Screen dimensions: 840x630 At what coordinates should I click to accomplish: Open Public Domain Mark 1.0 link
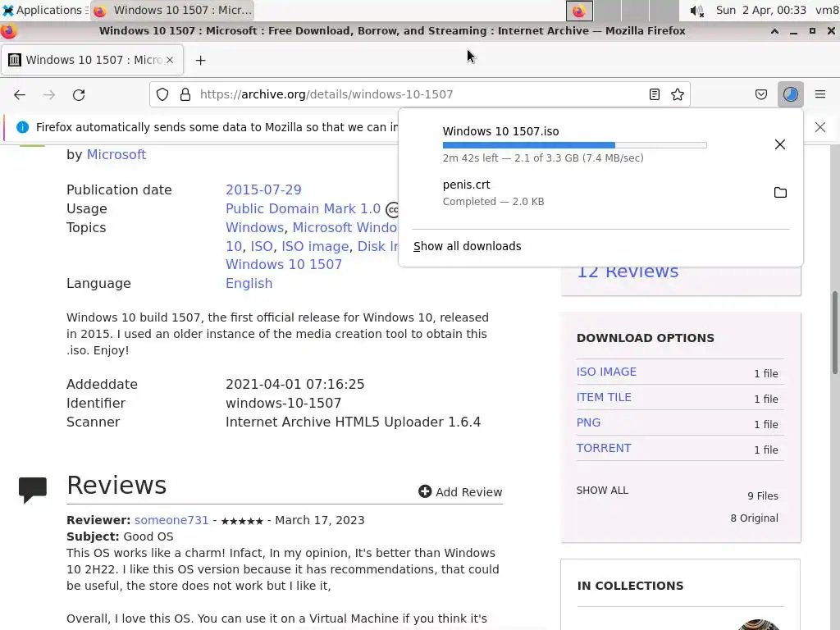(x=304, y=208)
